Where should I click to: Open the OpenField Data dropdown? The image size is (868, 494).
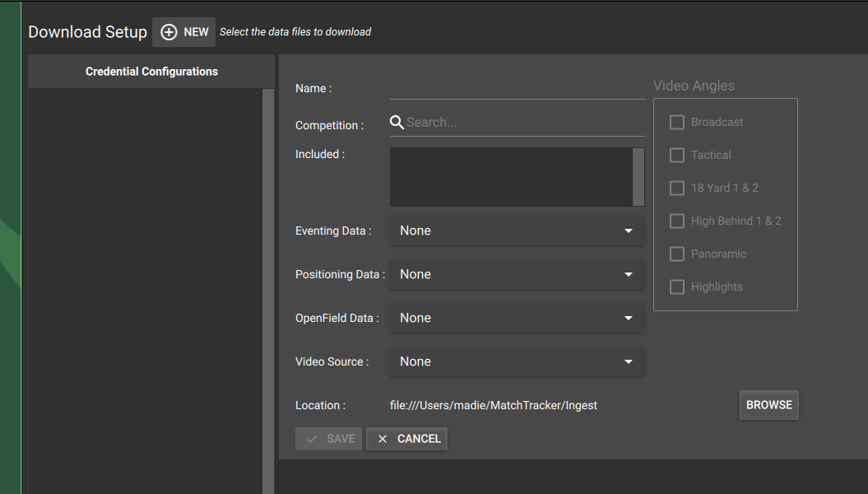(x=517, y=319)
